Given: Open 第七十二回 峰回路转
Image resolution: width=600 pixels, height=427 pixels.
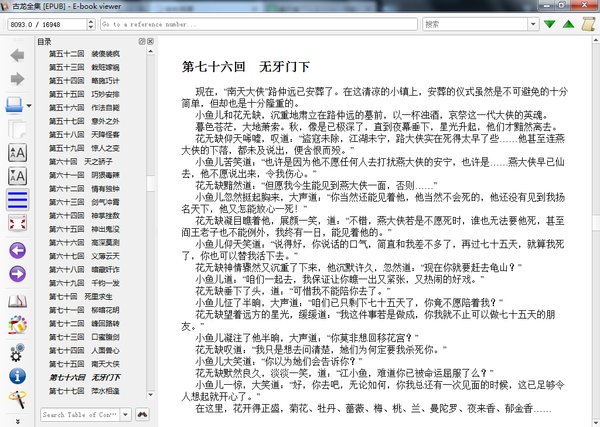Looking at the screenshot, I should 84,324.
